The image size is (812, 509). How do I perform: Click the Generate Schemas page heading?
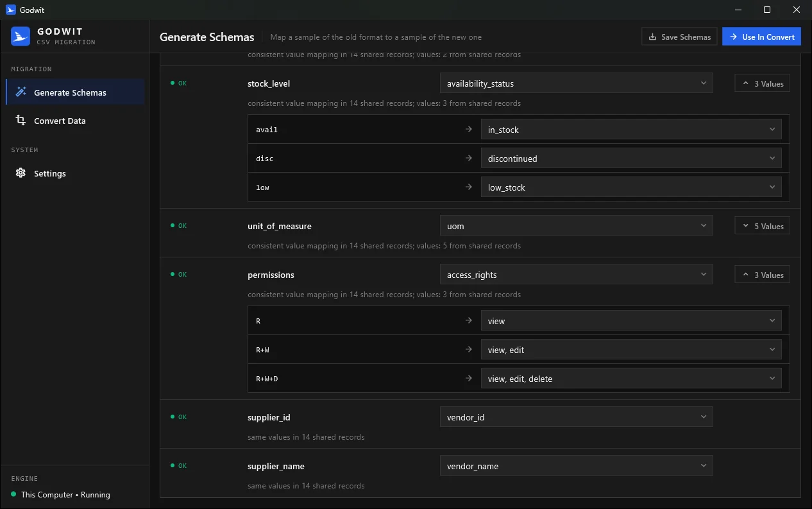207,37
